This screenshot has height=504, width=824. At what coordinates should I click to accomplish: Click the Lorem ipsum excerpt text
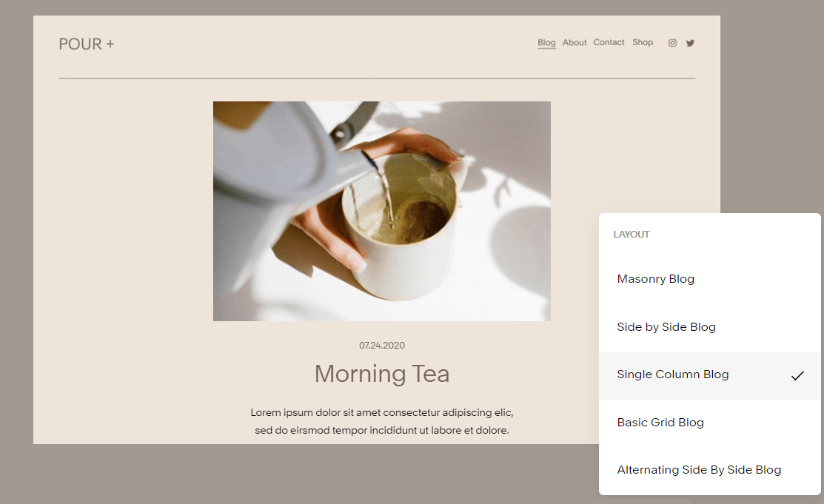[382, 419]
